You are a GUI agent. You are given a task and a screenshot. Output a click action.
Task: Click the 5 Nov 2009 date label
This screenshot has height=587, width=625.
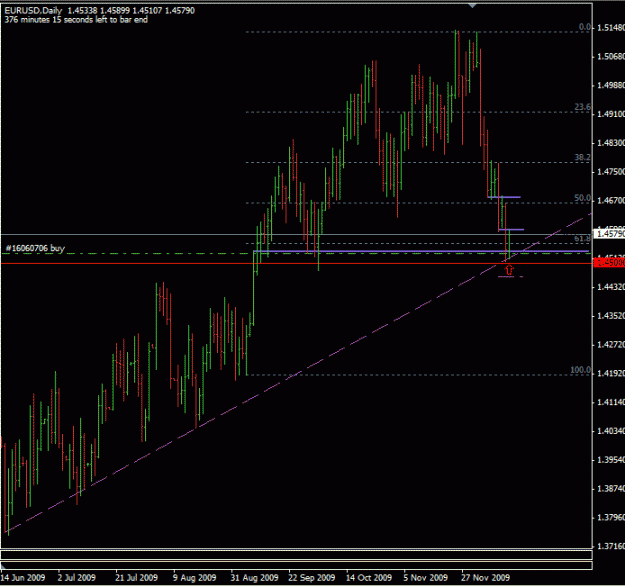click(426, 577)
